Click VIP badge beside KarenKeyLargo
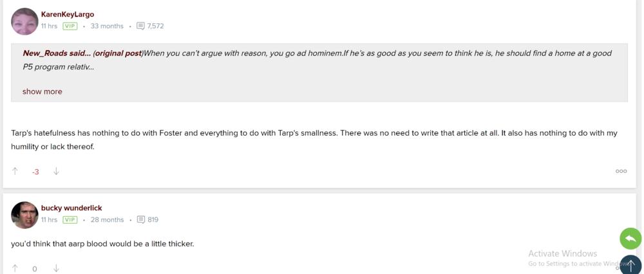Viewport: 644px width, 274px height. tap(70, 26)
